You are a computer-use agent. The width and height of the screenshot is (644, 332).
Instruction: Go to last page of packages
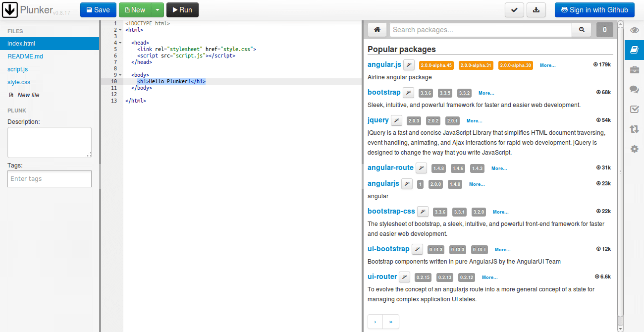pyautogui.click(x=391, y=322)
